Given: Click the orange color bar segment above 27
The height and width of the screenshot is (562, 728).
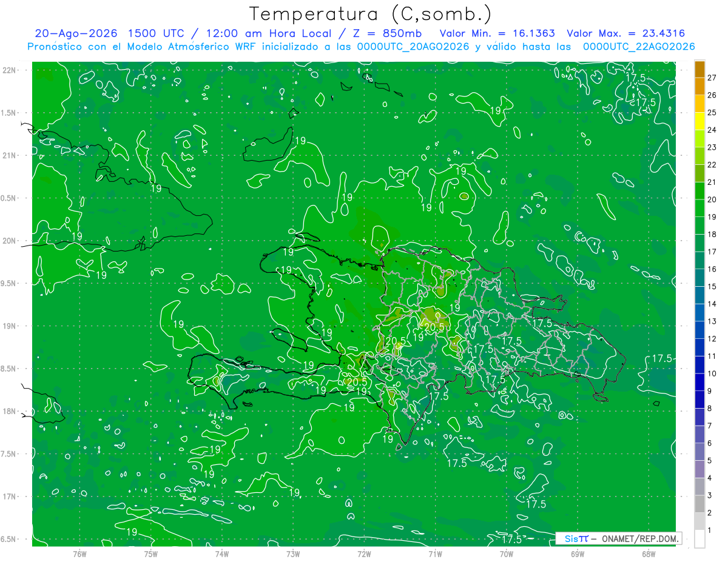Looking at the screenshot, I should point(699,70).
